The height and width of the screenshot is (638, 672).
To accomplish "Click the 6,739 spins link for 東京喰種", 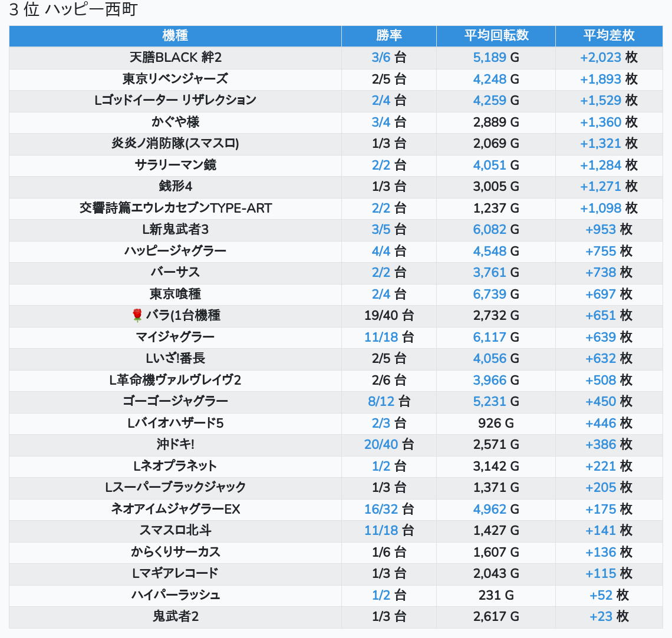I will pos(489,294).
